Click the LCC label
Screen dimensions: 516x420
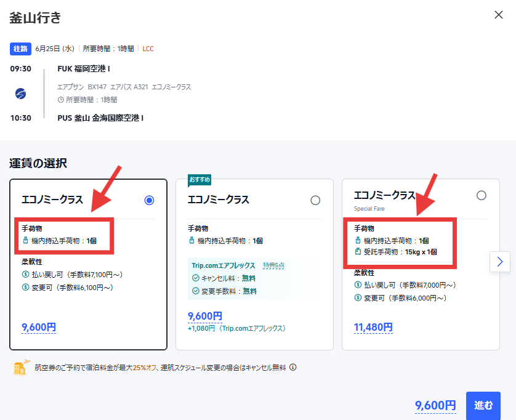(148, 49)
